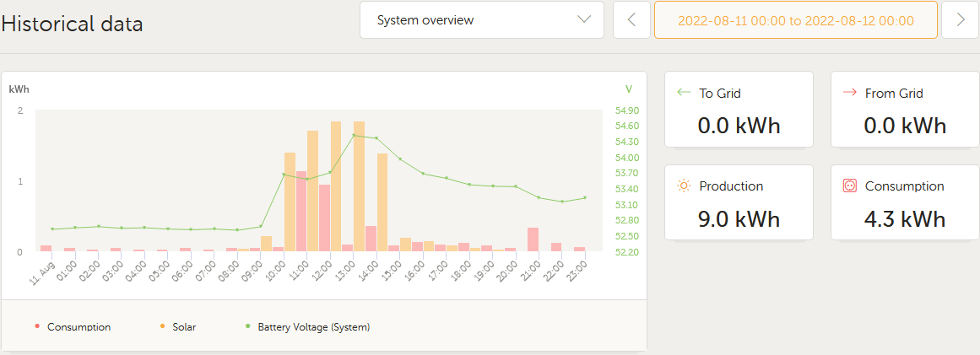Select the To Grid 0.0 kWh card

(739, 110)
